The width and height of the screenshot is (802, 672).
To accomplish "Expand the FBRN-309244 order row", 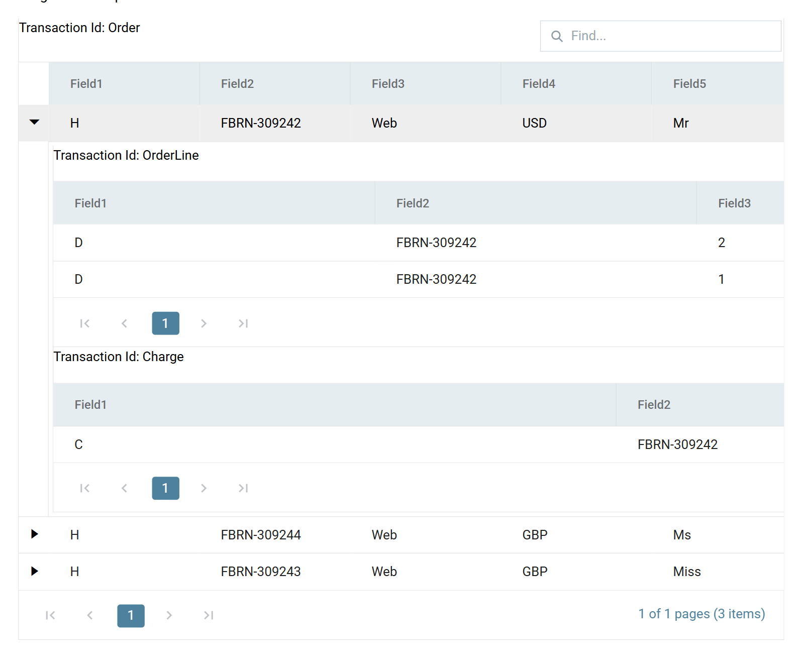I will pos(34,534).
